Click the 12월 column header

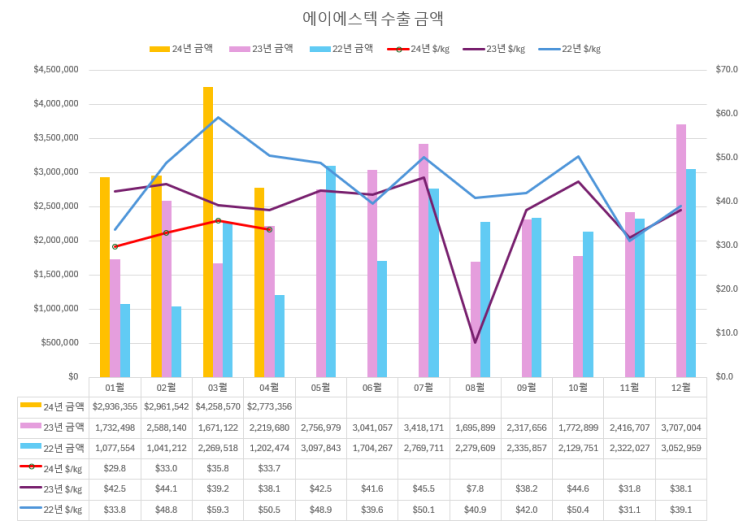681,388
